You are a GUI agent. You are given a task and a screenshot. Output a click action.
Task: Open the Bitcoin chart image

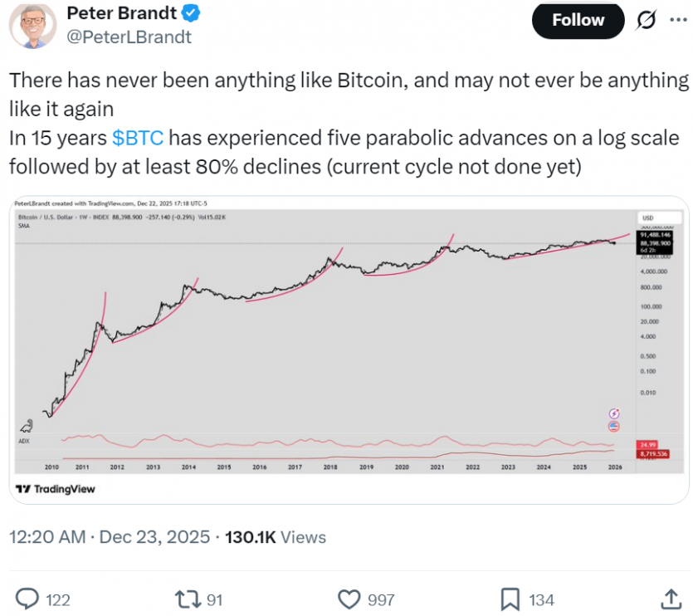click(x=332, y=332)
